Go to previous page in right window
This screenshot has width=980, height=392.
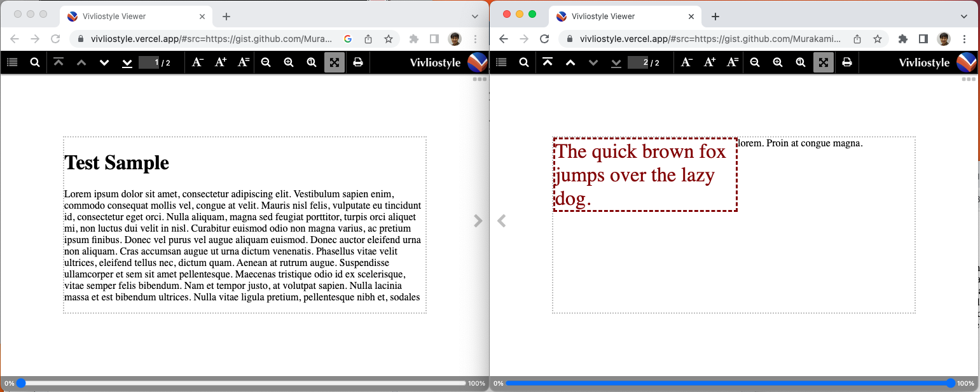tap(570, 62)
